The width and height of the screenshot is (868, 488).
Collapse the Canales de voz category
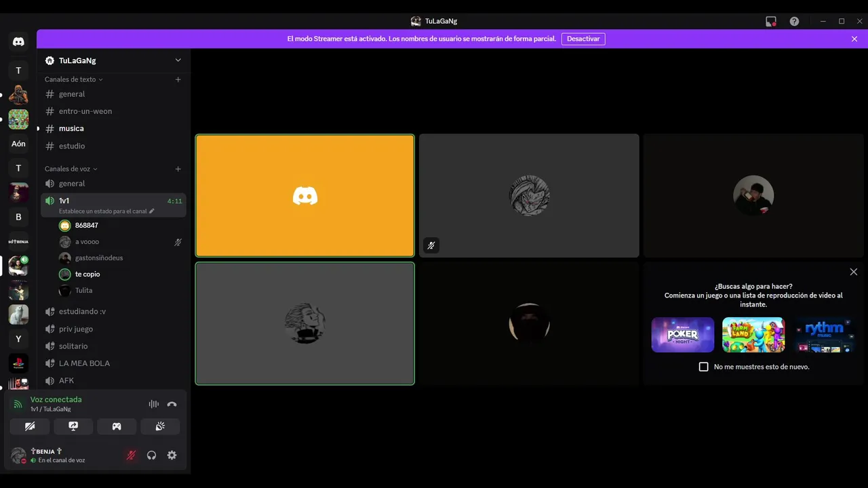point(71,169)
